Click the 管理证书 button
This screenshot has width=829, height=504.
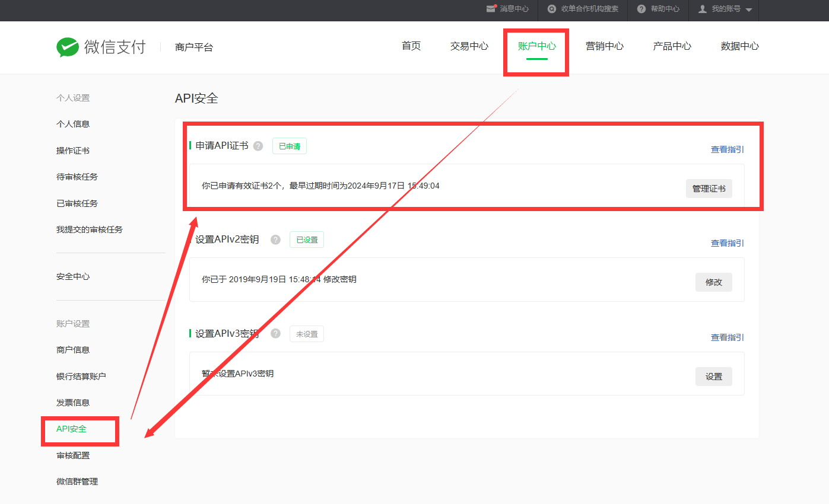click(x=709, y=189)
